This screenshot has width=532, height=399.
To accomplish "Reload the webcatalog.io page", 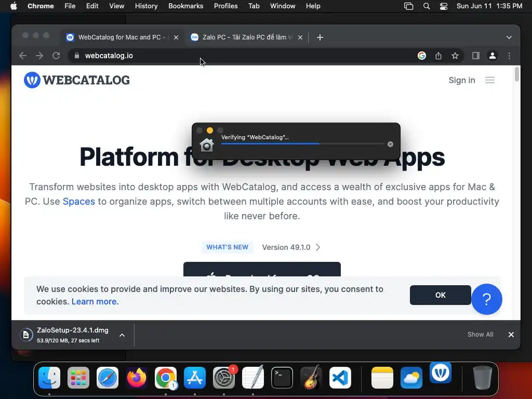I will [x=56, y=56].
